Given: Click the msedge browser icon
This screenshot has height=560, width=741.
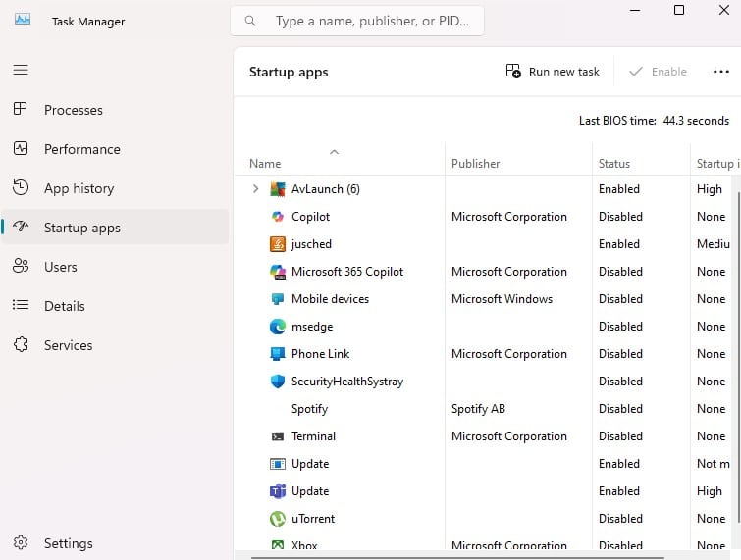Looking at the screenshot, I should click(278, 327).
